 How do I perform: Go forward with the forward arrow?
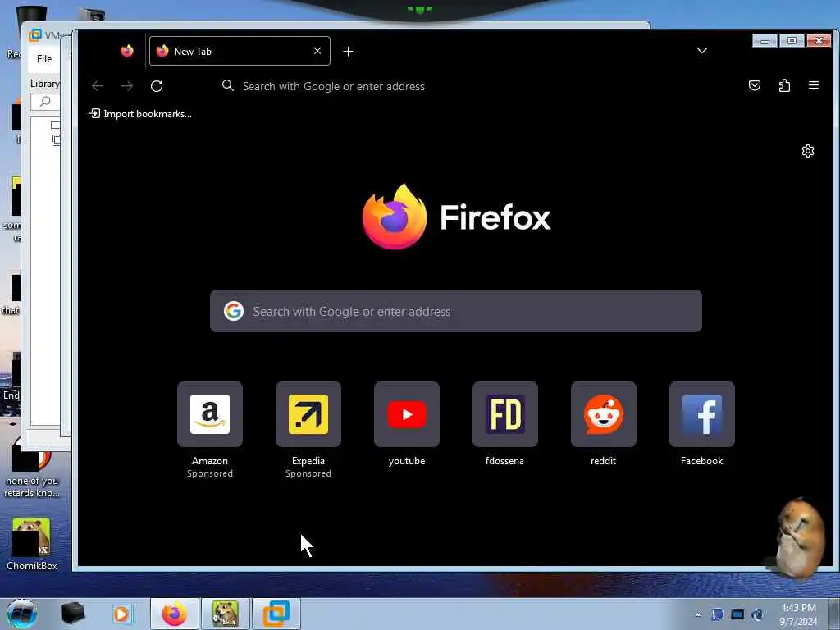pos(127,85)
